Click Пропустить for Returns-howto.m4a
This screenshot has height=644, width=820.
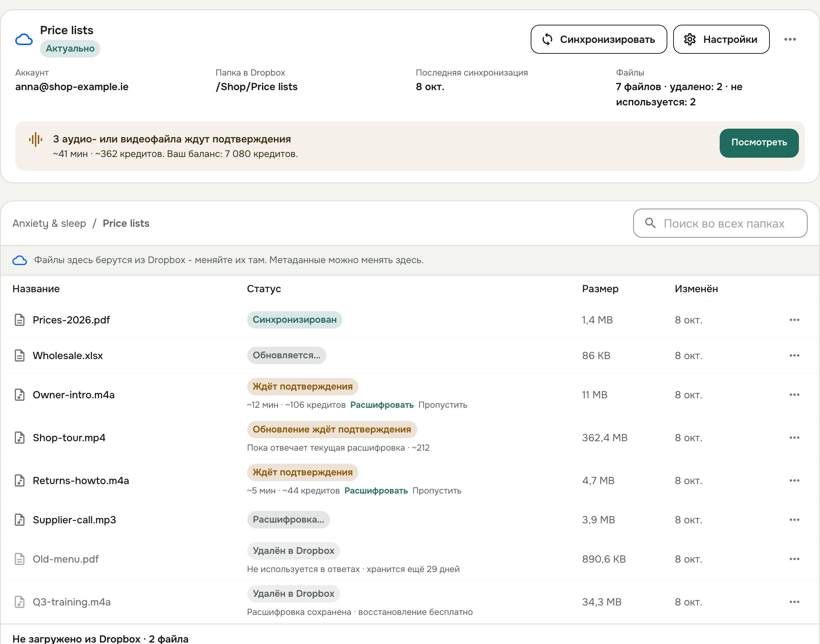point(437,491)
